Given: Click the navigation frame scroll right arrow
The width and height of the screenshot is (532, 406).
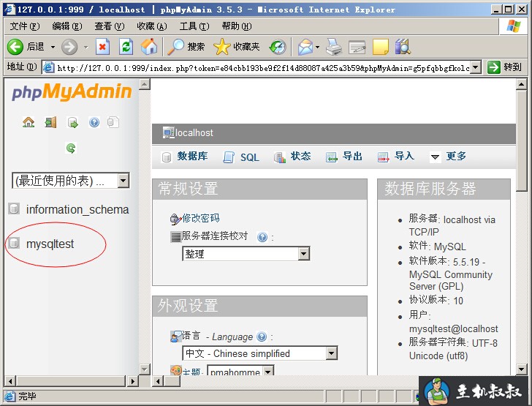Looking at the screenshot, I should tap(133, 381).
